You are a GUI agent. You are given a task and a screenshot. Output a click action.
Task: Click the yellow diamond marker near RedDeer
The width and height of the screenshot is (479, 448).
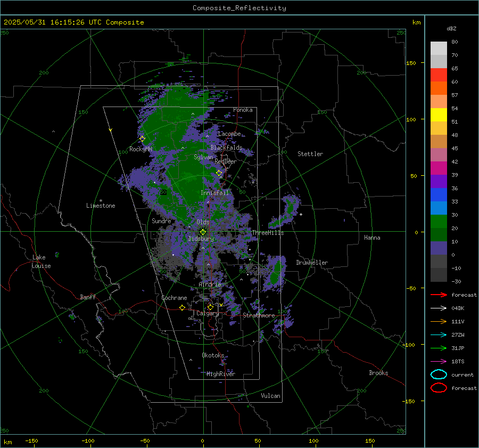point(219,173)
